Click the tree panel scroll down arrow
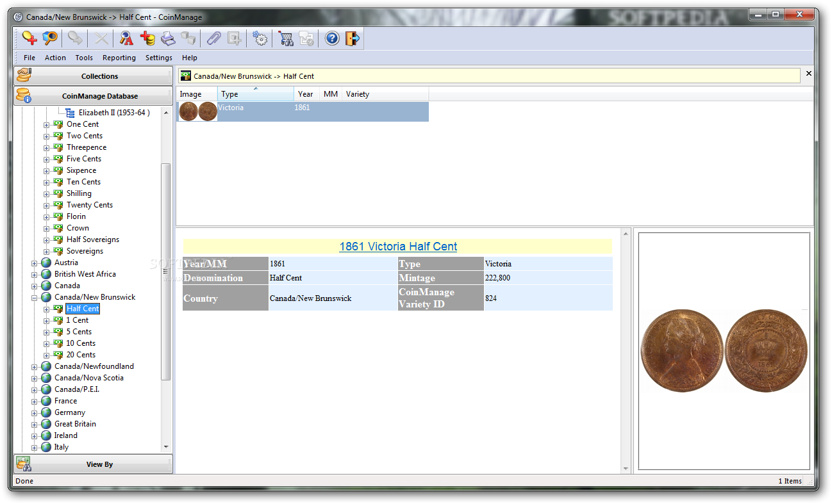The width and height of the screenshot is (832, 504). (166, 447)
